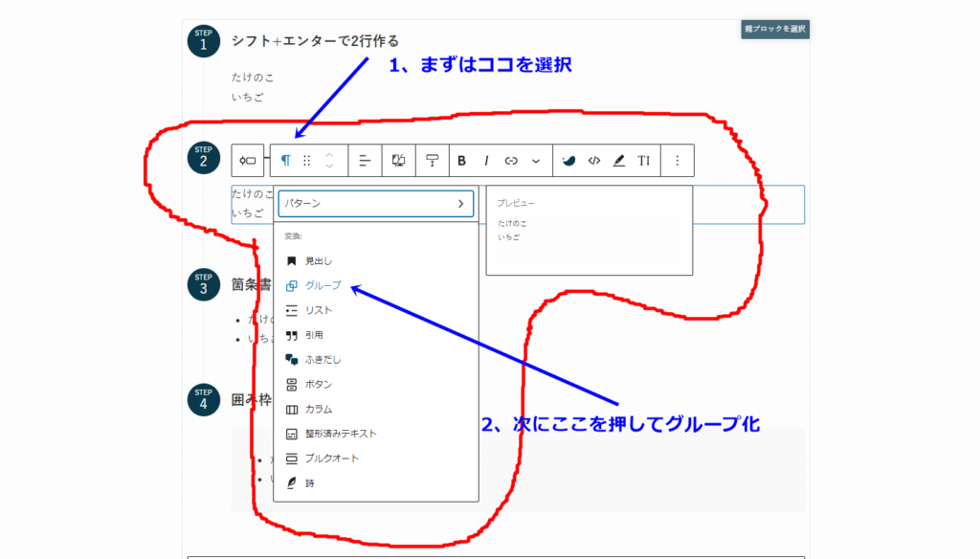Transform block to グループ
Viewport: 980px width, 559px height.
tap(323, 285)
